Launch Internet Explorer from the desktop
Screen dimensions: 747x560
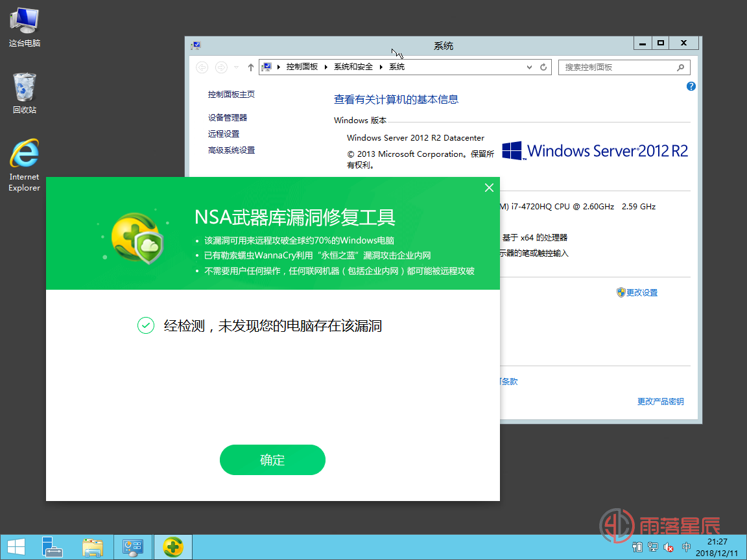(24, 165)
